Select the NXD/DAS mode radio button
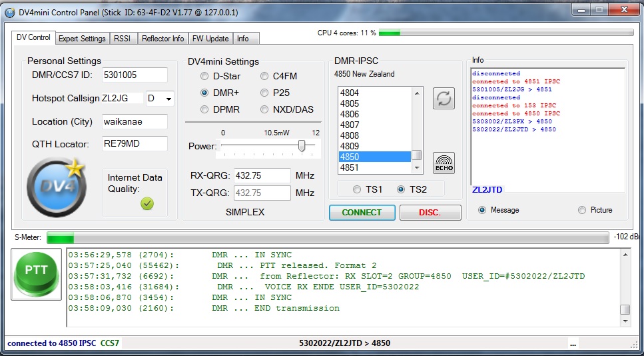Screen dimensions: 644x356 tap(264, 109)
